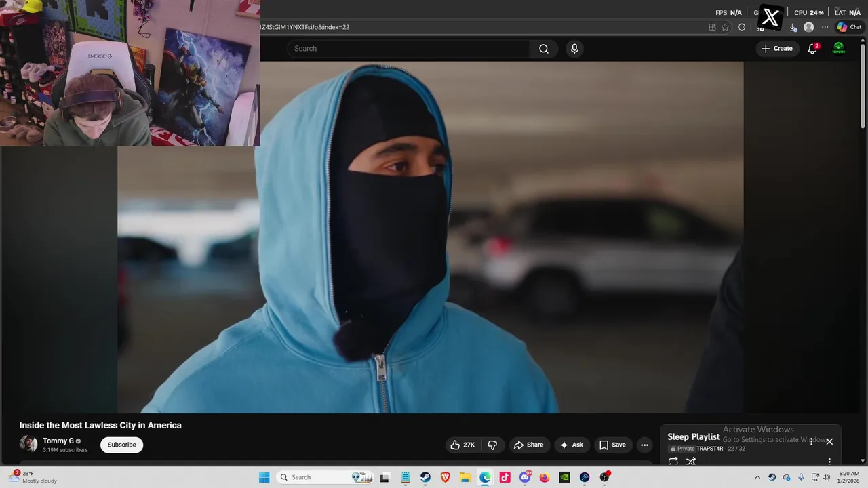Click the Sleep Playlist title
This screenshot has height=488, width=868.
(693, 437)
